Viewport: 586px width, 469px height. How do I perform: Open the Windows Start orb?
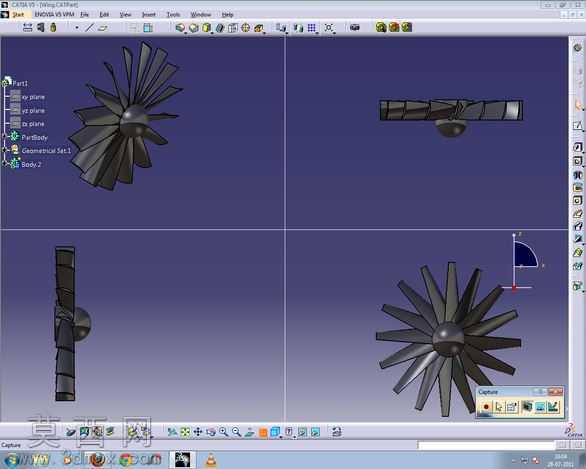pyautogui.click(x=13, y=460)
